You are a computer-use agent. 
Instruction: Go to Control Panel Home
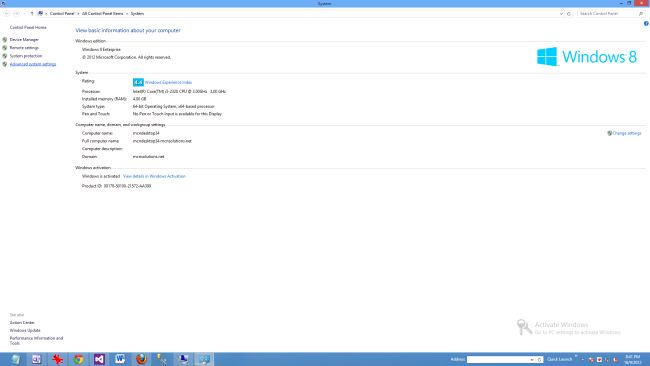[28, 27]
